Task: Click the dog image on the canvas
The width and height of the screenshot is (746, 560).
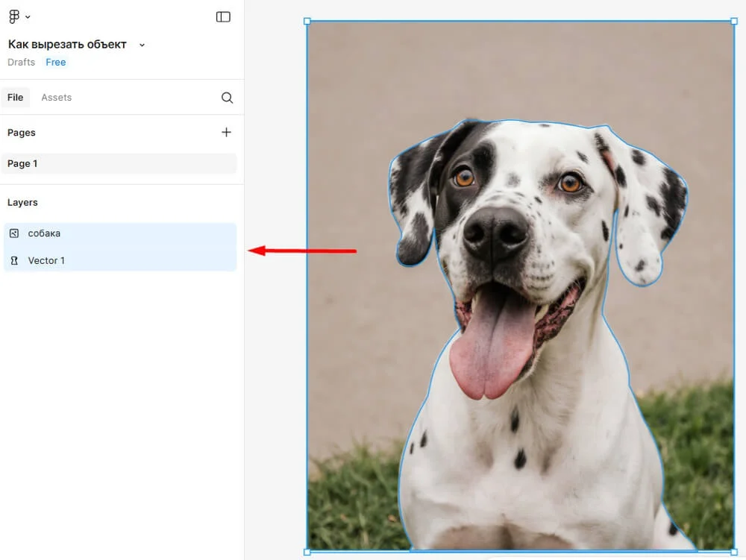Action: click(521, 286)
